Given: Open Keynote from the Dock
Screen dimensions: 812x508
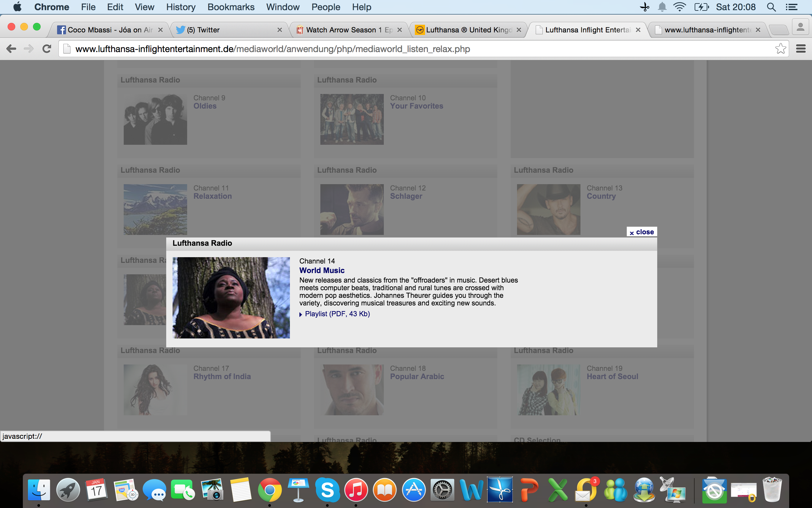Looking at the screenshot, I should point(298,490).
